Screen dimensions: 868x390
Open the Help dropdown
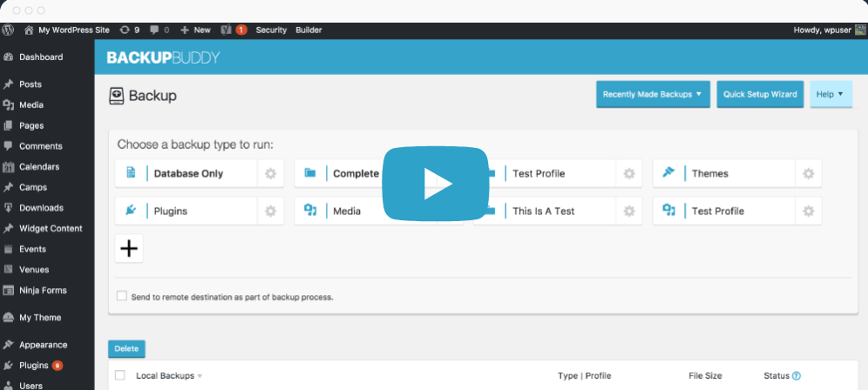(x=831, y=94)
